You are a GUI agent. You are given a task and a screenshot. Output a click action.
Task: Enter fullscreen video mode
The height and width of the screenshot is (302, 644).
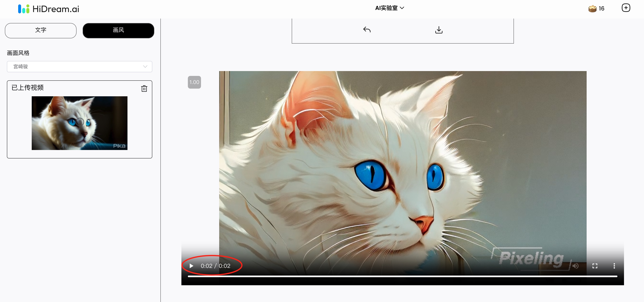click(595, 266)
